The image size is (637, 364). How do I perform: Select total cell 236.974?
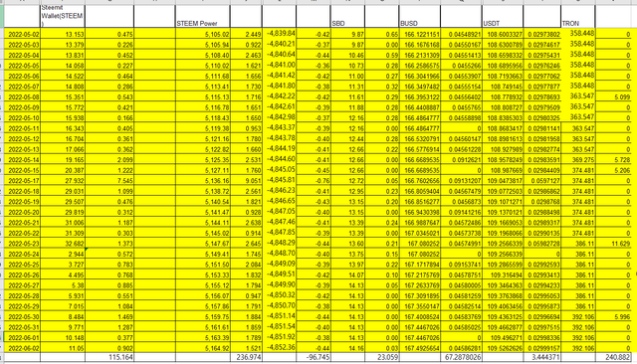[x=246, y=357]
